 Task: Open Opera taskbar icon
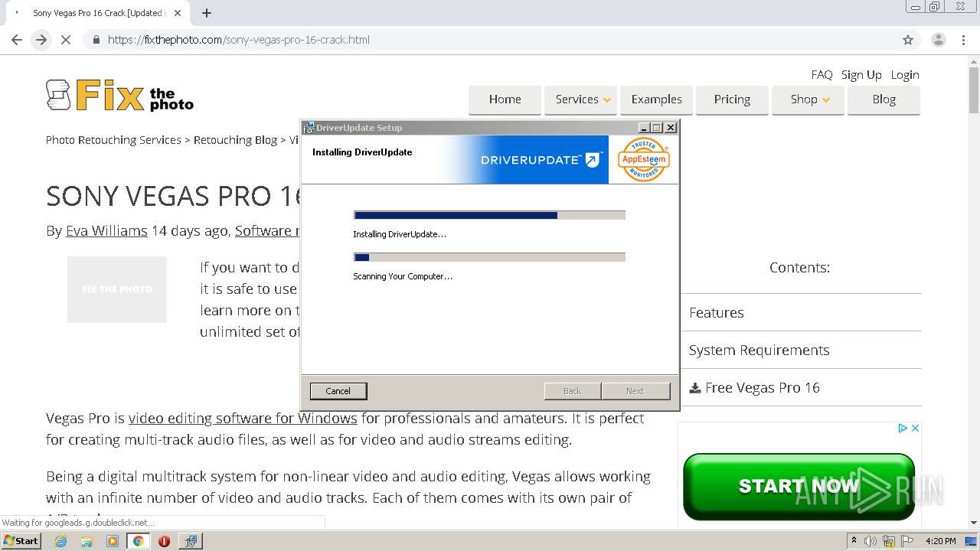(164, 541)
